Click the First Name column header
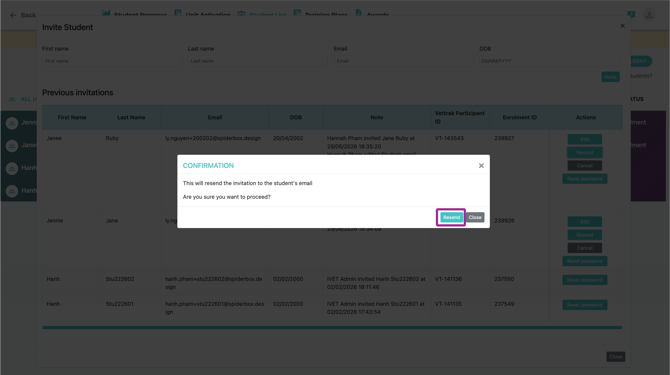Image resolution: width=670 pixels, height=375 pixels. pyautogui.click(x=72, y=117)
